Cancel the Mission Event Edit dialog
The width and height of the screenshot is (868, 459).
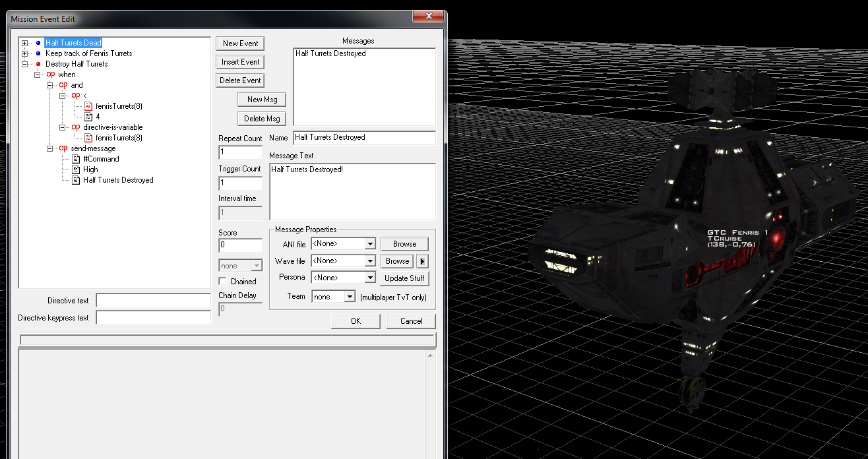[412, 321]
